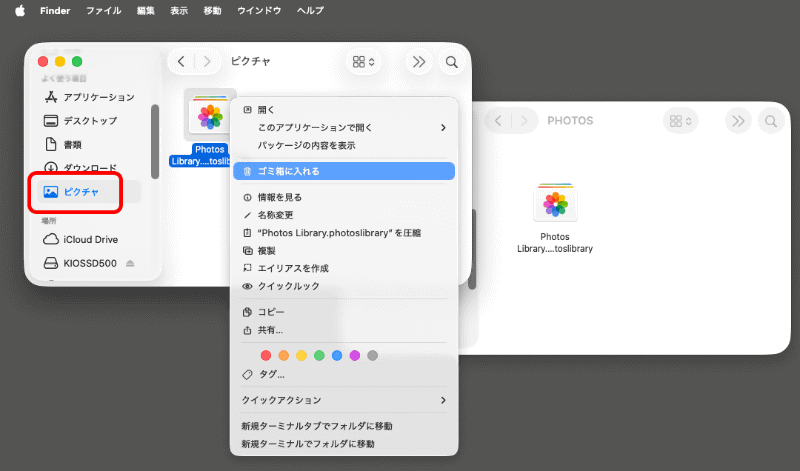Go forward in ピクチャ window

pos(207,62)
